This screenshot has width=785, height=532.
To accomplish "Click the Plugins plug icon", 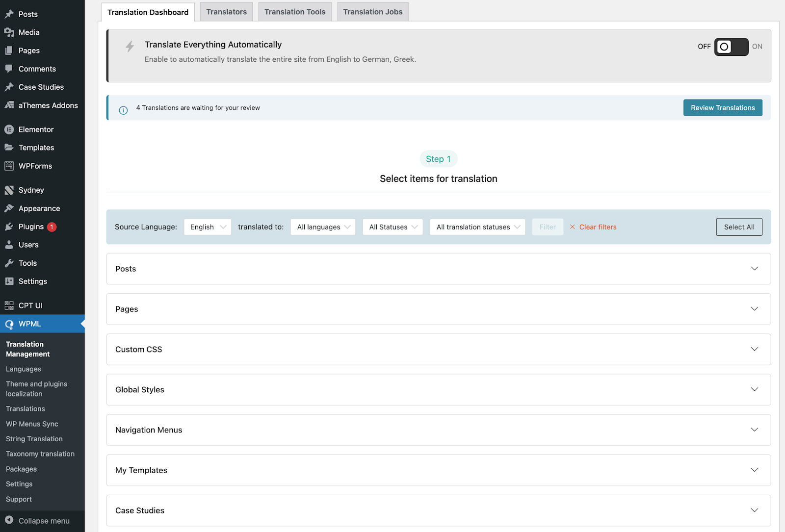I will click(9, 227).
